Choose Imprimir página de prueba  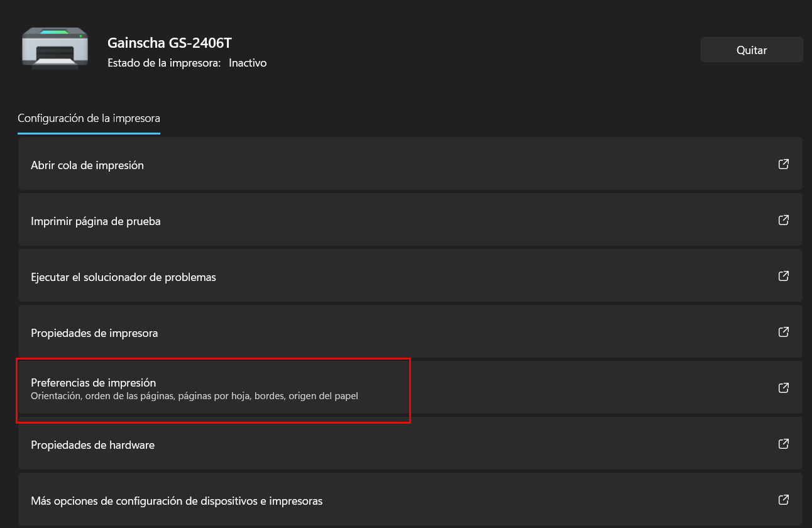click(x=96, y=221)
